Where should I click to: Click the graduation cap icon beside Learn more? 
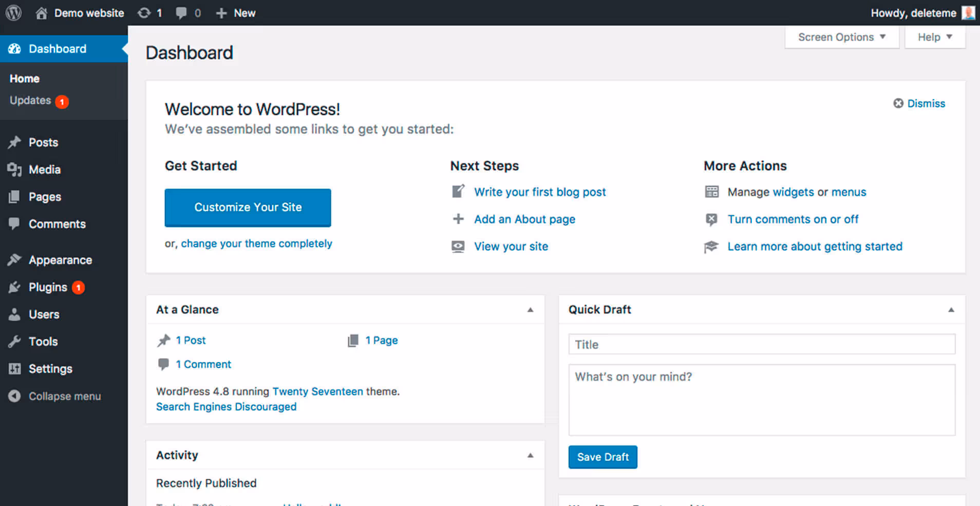[711, 247]
